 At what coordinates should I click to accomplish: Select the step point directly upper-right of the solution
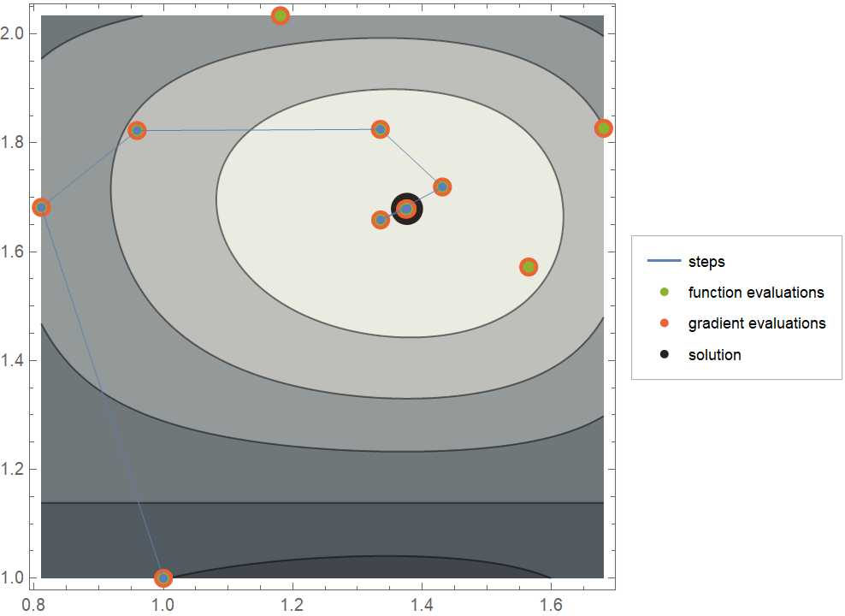(442, 187)
